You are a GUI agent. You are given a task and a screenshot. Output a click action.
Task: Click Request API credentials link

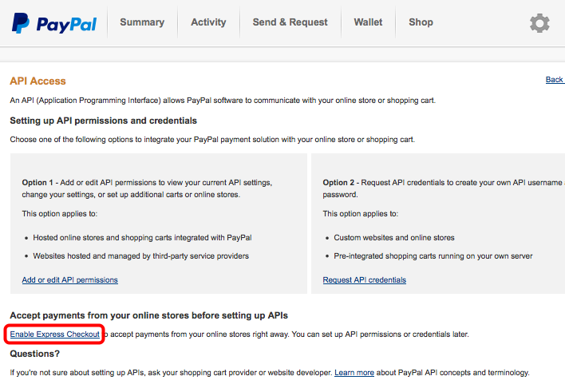pyautogui.click(x=364, y=280)
